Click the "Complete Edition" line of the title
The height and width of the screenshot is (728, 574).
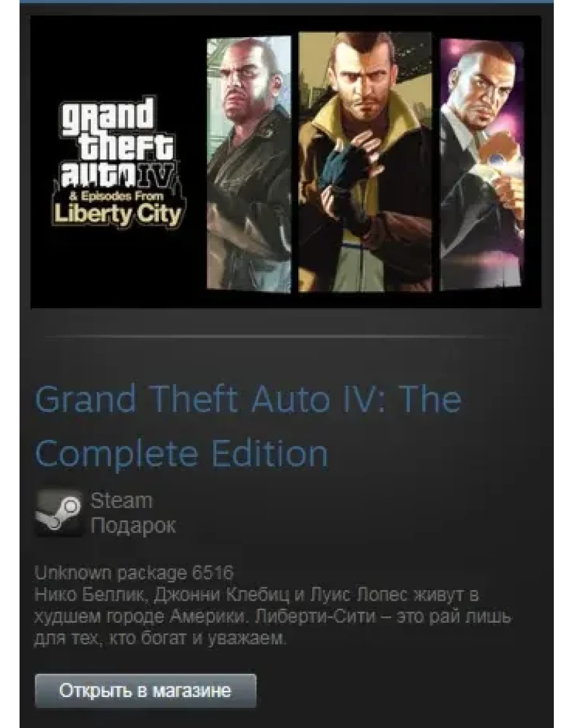[182, 454]
